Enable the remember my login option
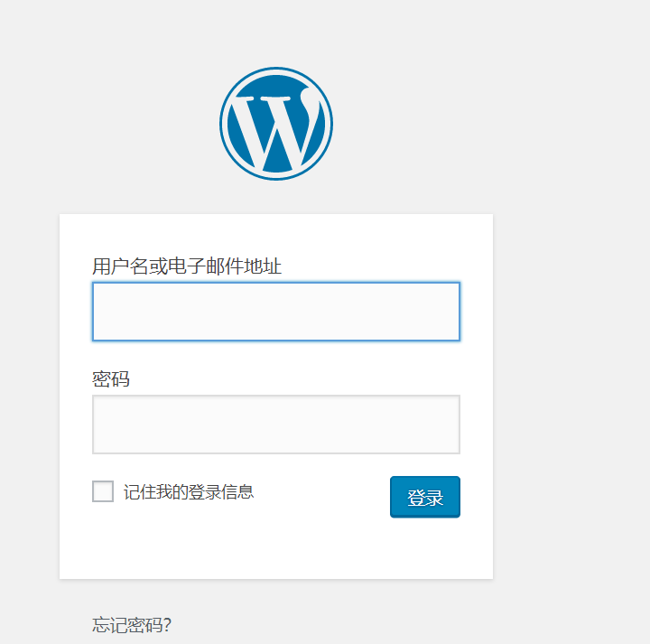The height and width of the screenshot is (644, 650). click(103, 491)
